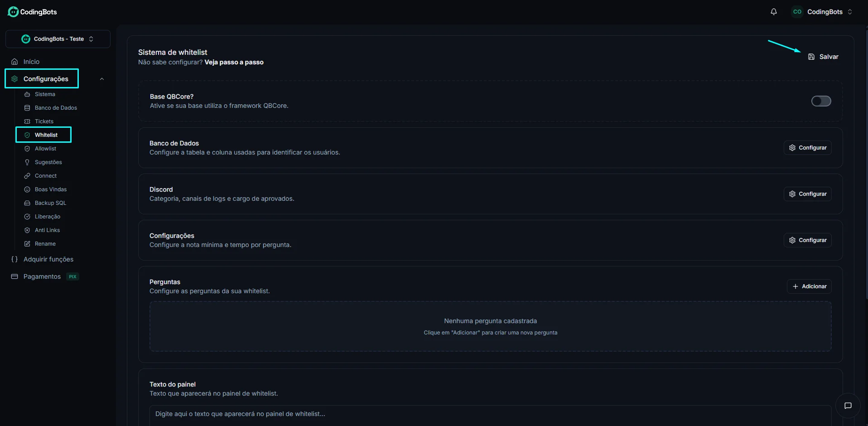
Task: Click the CO avatar badge
Action: [x=797, y=12]
